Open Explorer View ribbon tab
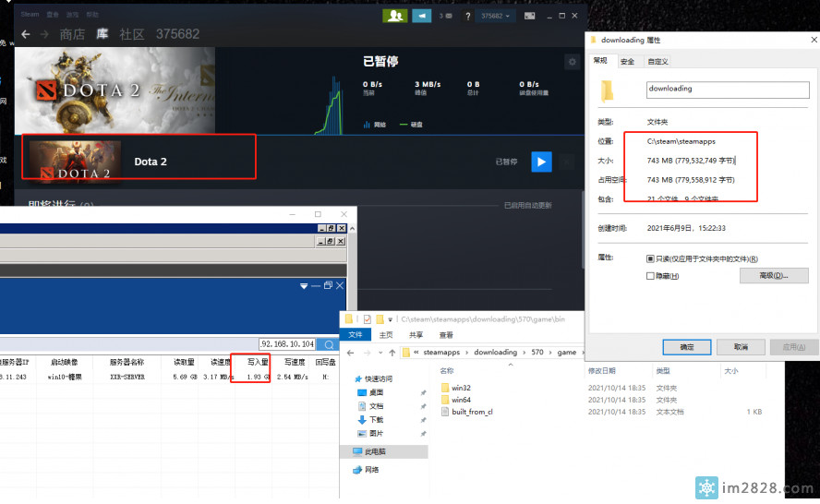Viewport: 820px width, 504px height. 446,335
